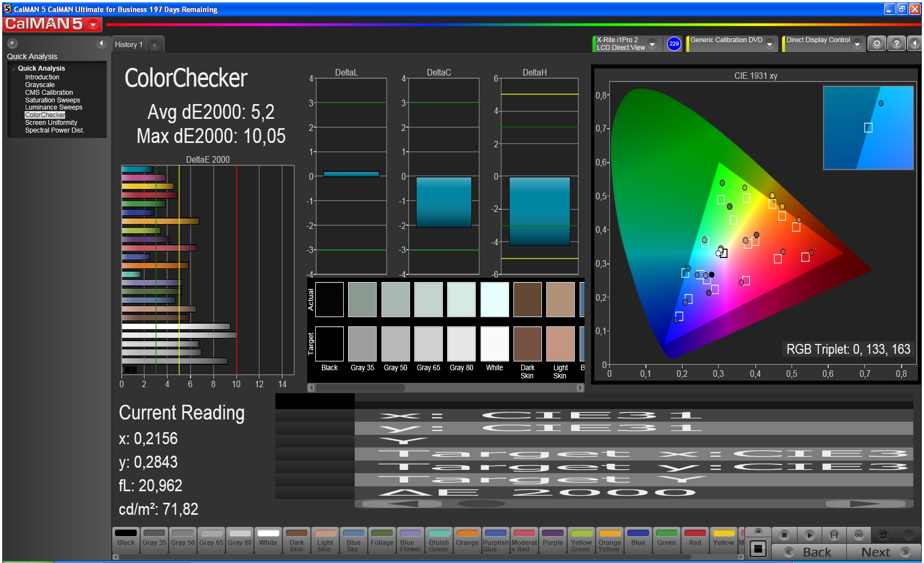The width and height of the screenshot is (924, 563).
Task: Select the Bluish Green pattern button
Action: click(439, 539)
